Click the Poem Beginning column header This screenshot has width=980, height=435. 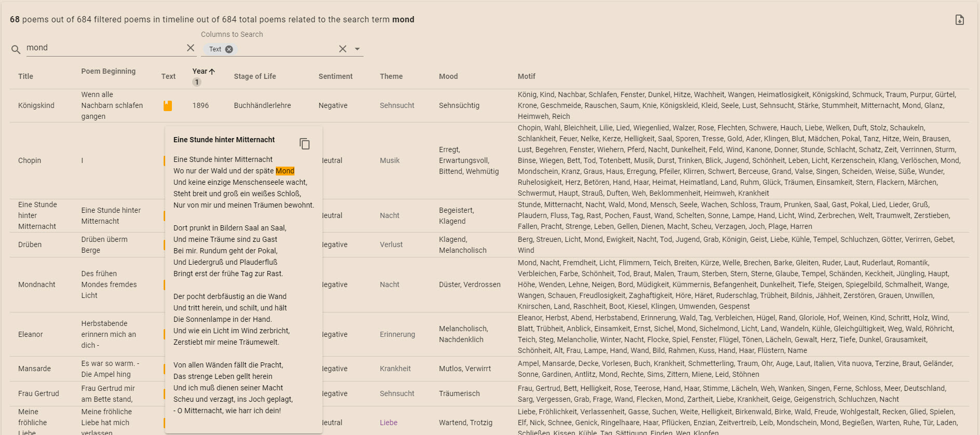click(108, 71)
